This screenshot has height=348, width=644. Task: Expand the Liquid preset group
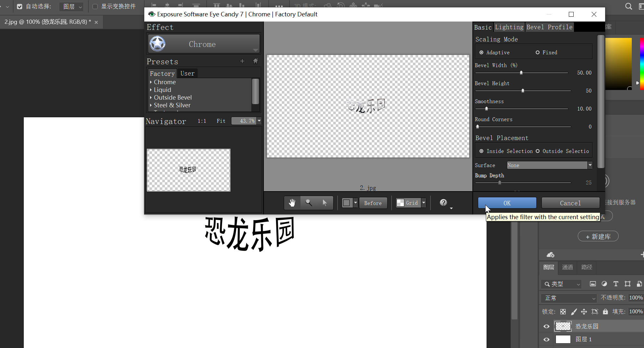(x=151, y=90)
